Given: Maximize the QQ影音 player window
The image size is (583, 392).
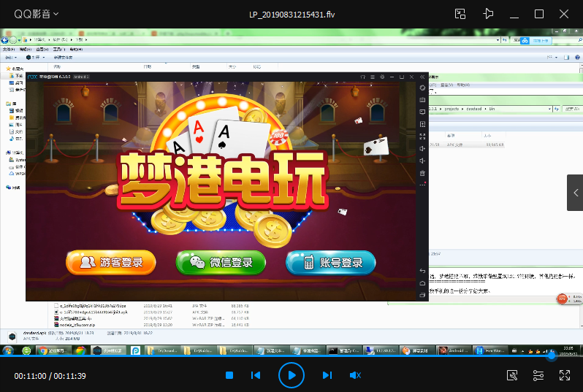Looking at the screenshot, I should (539, 14).
